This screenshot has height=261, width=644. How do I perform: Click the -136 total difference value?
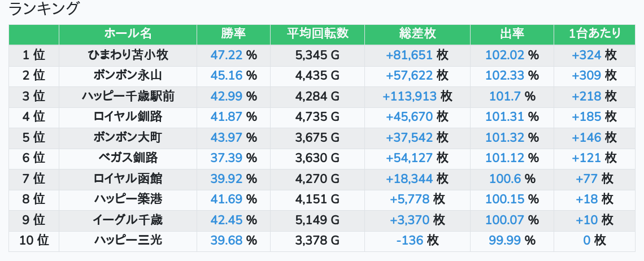click(410, 241)
